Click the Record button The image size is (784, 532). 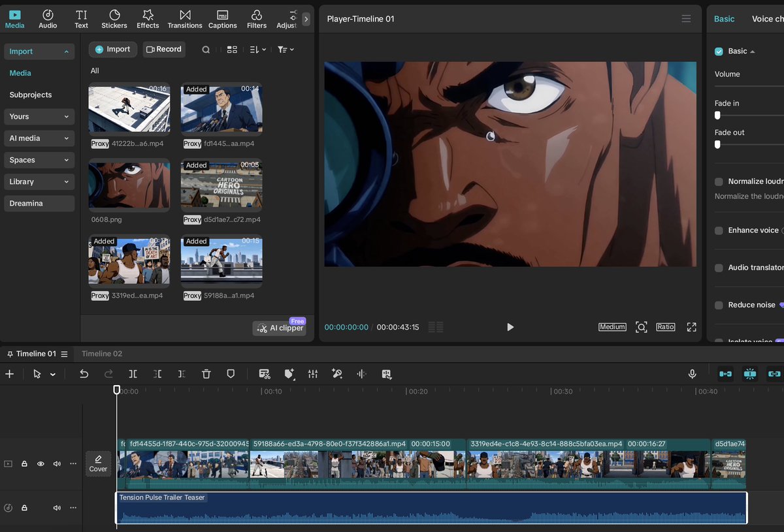pyautogui.click(x=164, y=49)
